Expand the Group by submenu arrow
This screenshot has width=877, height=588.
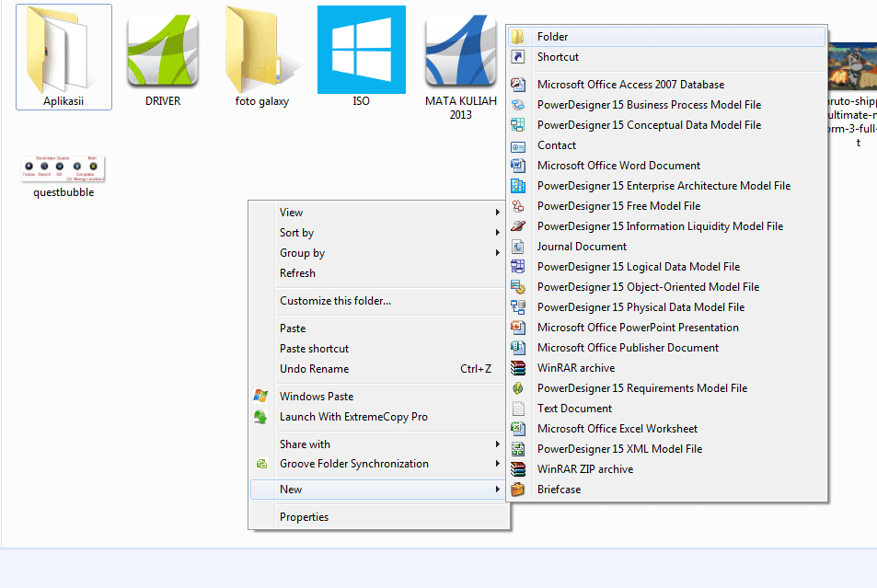point(497,253)
